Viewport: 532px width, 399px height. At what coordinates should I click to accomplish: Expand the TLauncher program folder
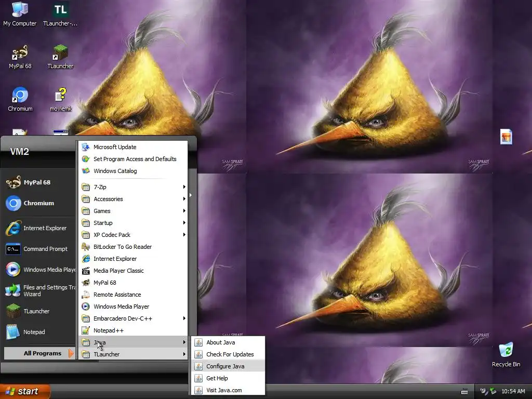point(133,354)
